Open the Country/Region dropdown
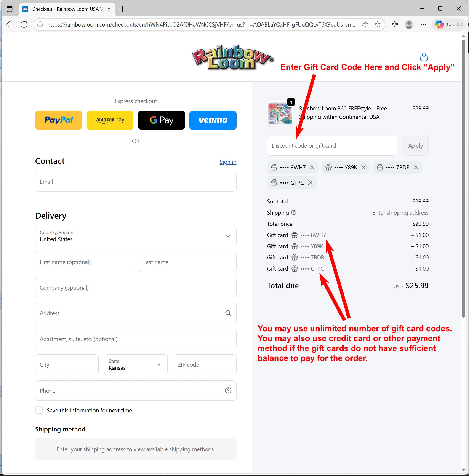The height and width of the screenshot is (476, 469). point(136,236)
